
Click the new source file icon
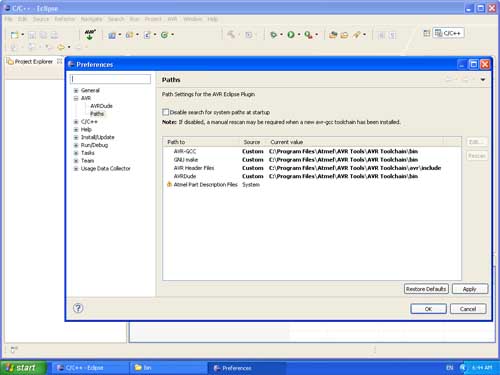click(x=147, y=35)
